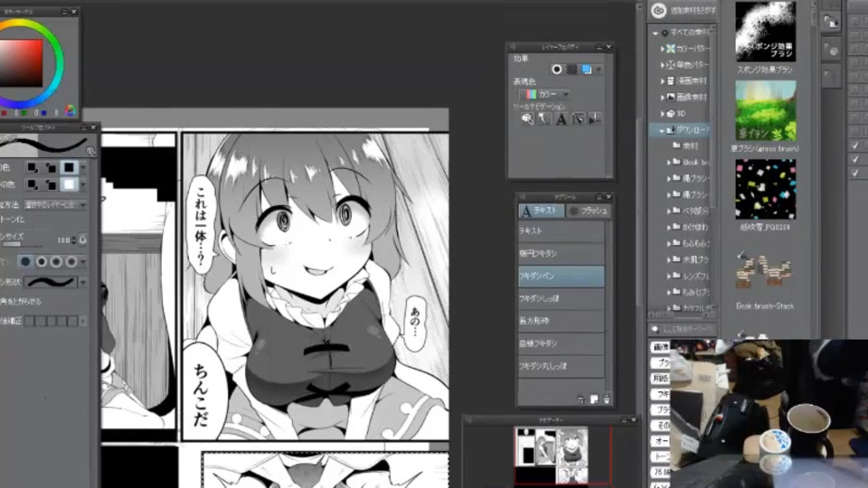Open dropdown arrow of second color row
Viewport: 868px width, 488px height.
(83, 184)
